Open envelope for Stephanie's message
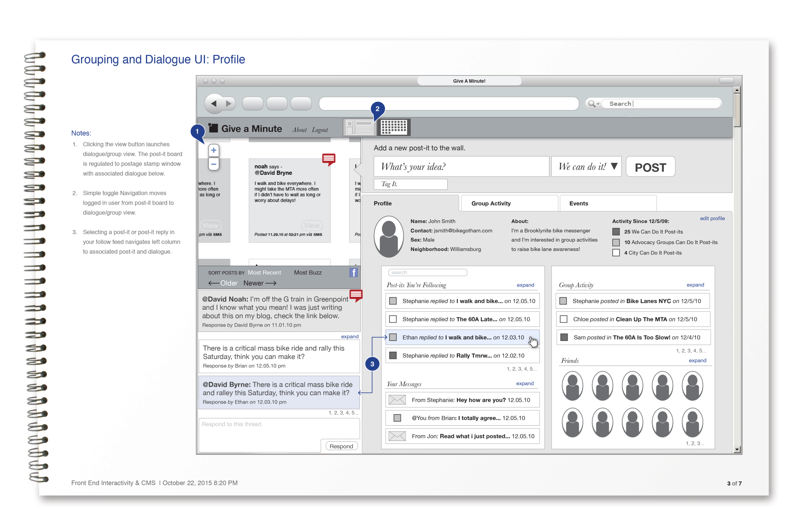 pos(397,400)
